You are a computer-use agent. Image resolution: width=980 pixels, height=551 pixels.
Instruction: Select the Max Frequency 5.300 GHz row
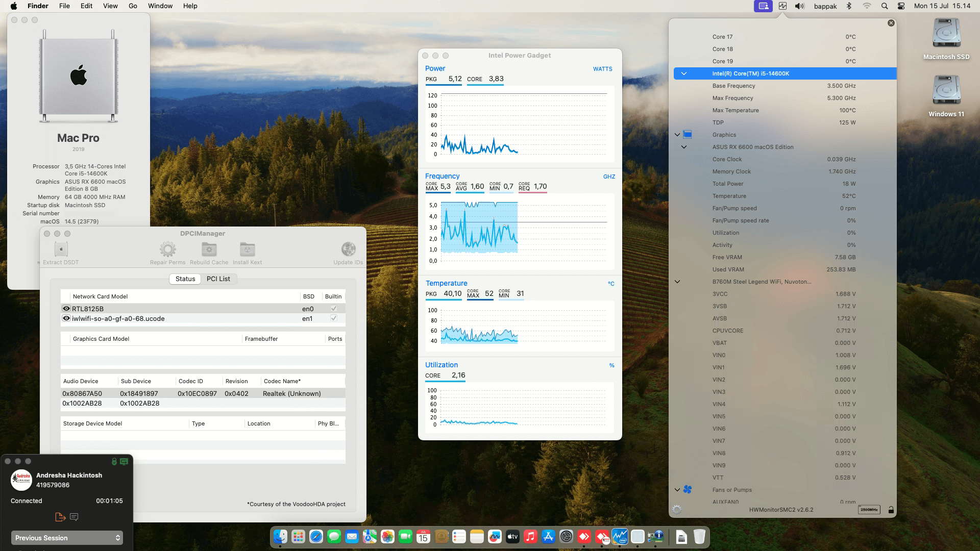point(785,98)
